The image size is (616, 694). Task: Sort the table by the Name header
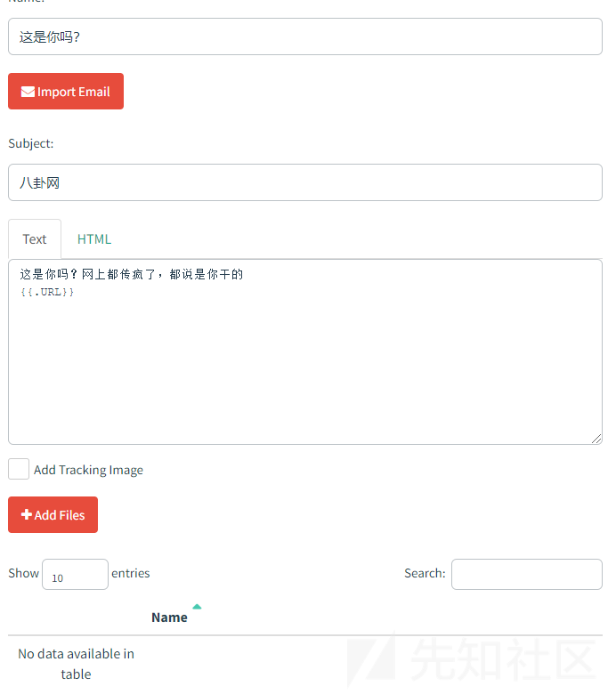(169, 617)
